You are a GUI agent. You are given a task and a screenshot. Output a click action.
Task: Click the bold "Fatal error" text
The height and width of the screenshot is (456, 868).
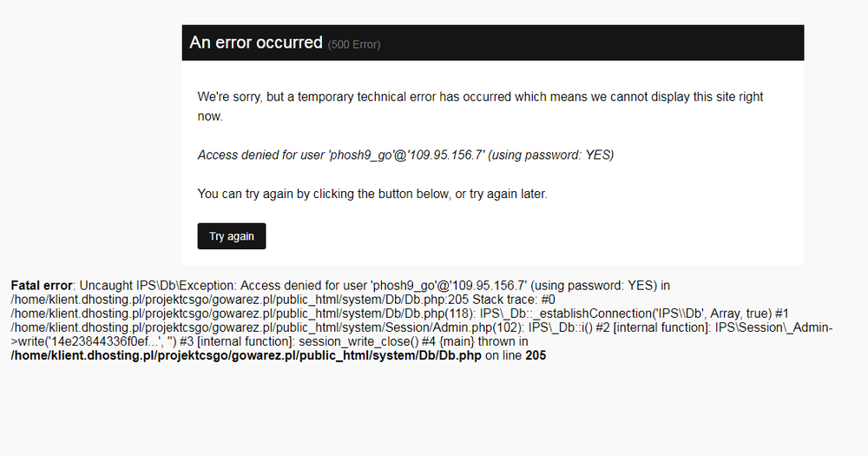click(42, 285)
